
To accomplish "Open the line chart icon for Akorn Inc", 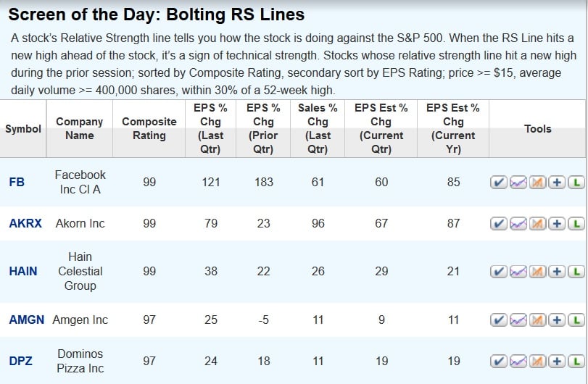I will pyautogui.click(x=518, y=224).
